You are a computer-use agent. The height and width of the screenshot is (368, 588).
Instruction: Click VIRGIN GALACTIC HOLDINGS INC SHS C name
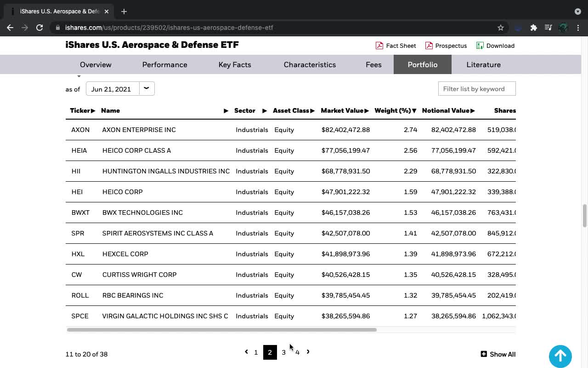coord(165,316)
